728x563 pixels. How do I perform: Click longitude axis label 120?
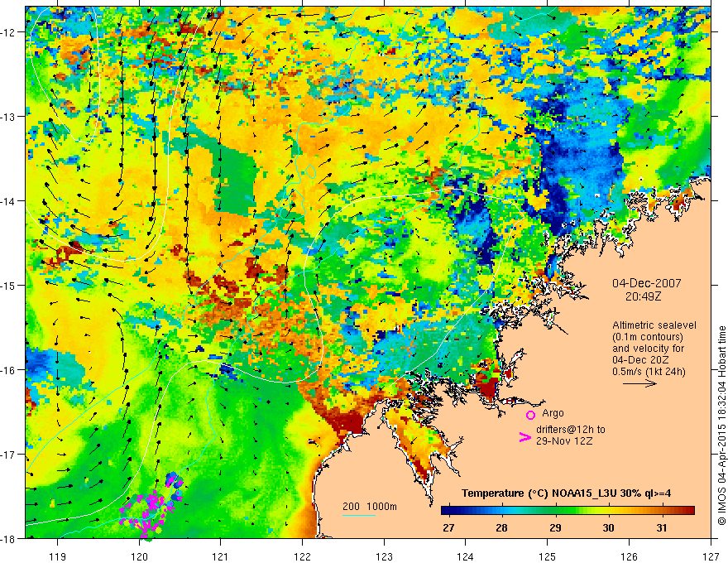[139, 556]
